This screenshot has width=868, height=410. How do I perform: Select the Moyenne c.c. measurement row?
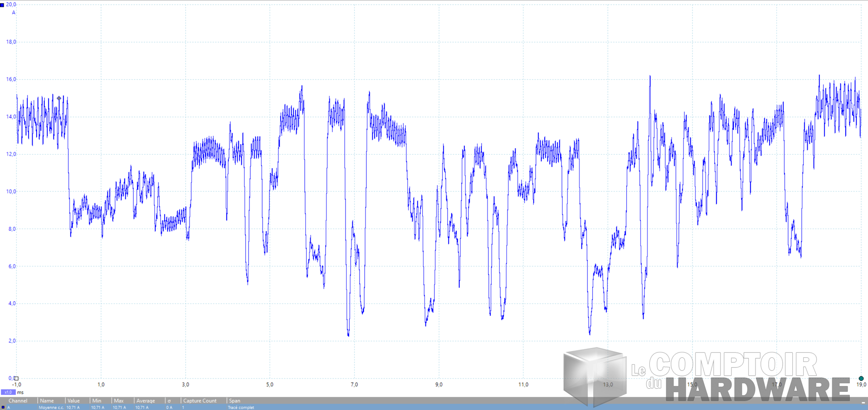point(51,407)
